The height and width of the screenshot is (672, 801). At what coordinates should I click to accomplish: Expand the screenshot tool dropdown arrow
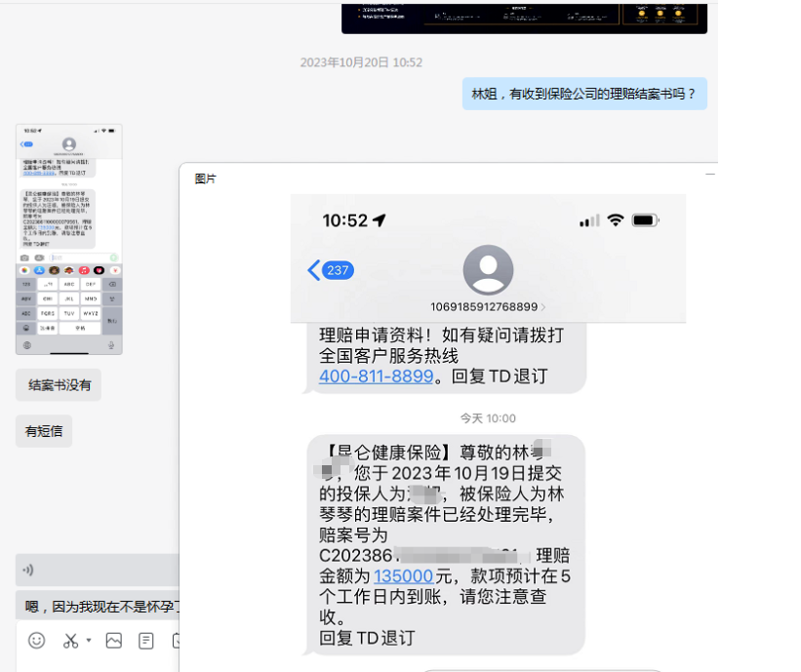pos(89,640)
